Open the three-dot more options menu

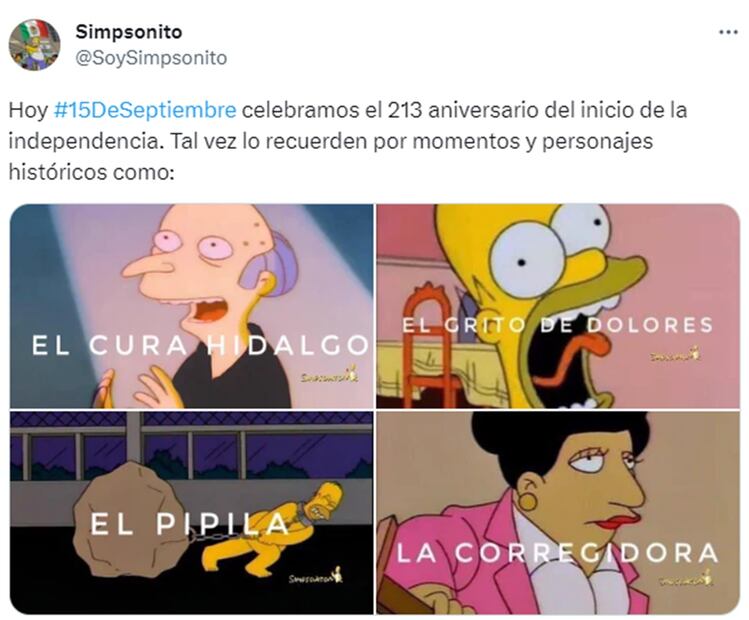coord(728,32)
